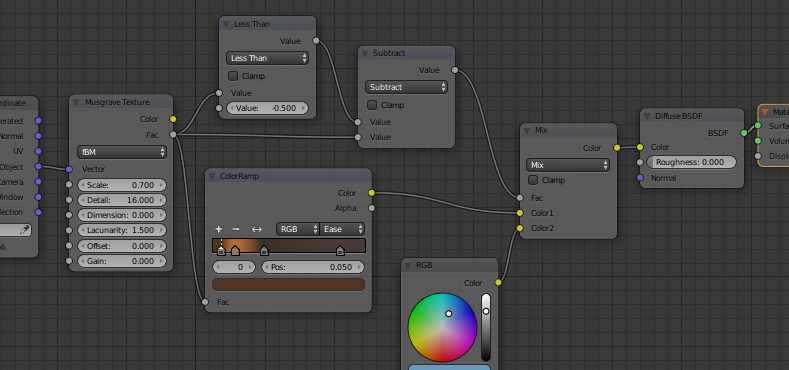
Task: Click the Musgrave Scale field 0.700
Action: 121,185
